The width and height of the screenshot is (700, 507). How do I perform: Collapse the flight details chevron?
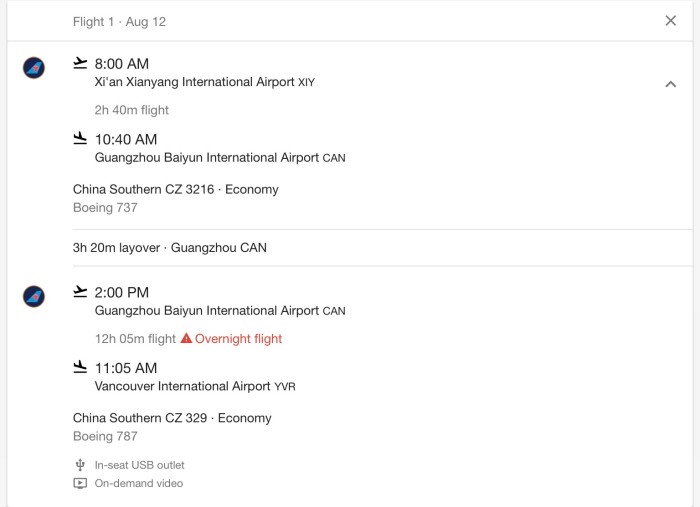tap(670, 84)
